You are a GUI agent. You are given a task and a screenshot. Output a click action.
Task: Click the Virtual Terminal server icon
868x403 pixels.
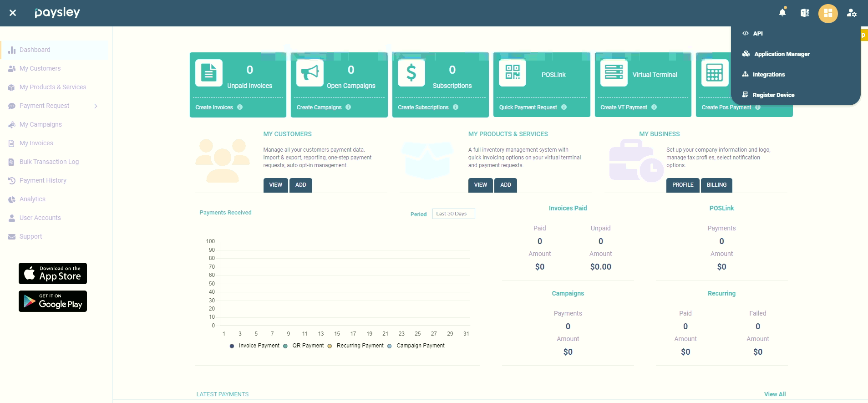point(614,73)
